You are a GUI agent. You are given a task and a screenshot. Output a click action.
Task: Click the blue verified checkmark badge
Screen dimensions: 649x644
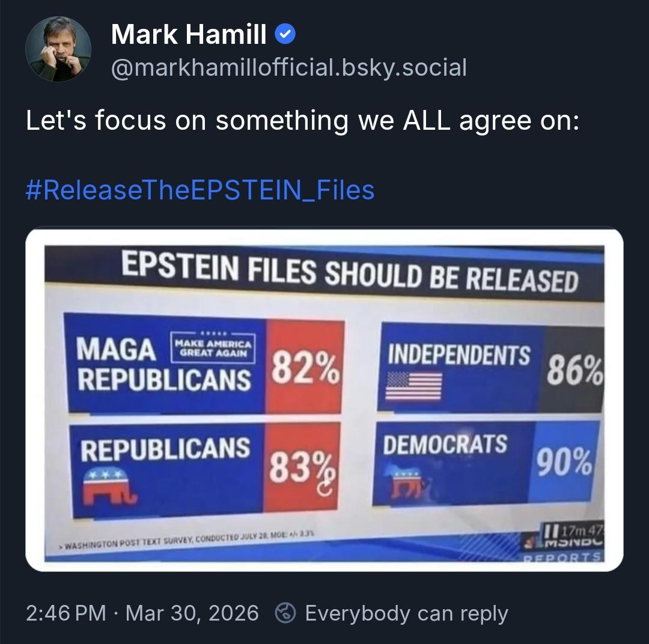click(285, 35)
